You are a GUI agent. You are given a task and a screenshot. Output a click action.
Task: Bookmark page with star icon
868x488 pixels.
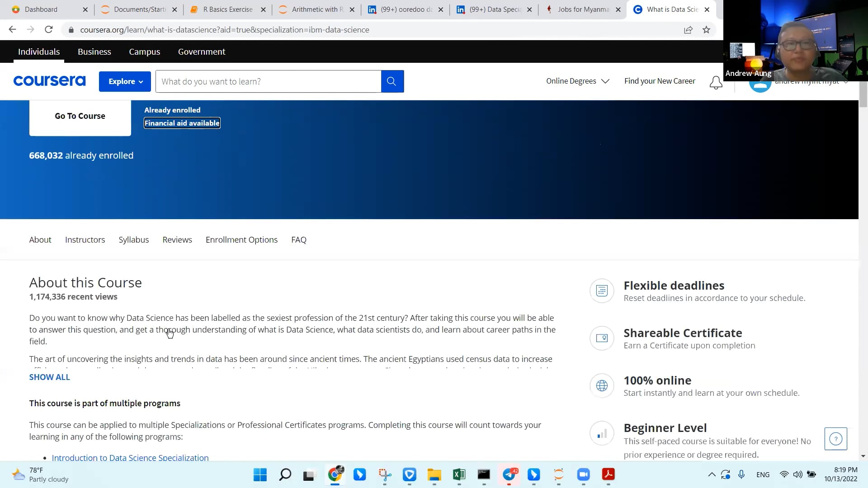pos(706,30)
